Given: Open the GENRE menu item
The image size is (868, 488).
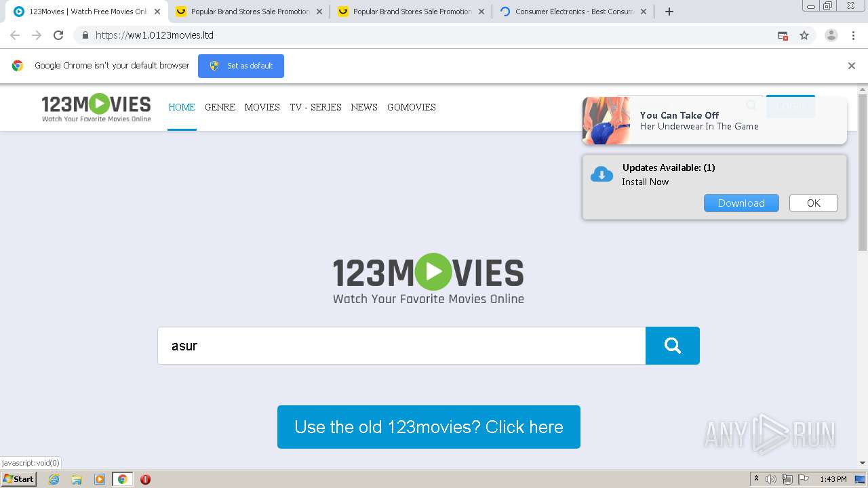Looking at the screenshot, I should click(x=220, y=107).
